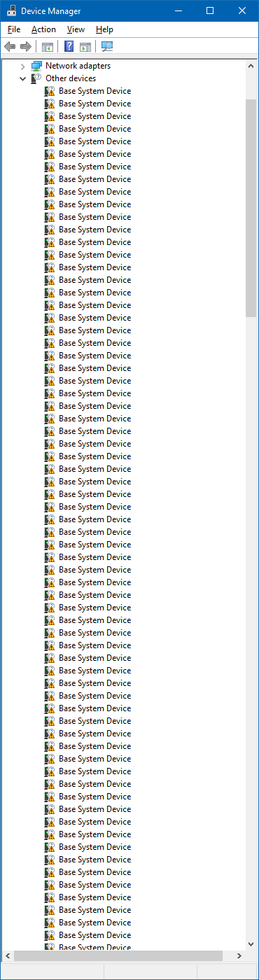Image resolution: width=259 pixels, height=980 pixels.
Task: Click Scan for hardware changes icon
Action: pyautogui.click(x=107, y=47)
